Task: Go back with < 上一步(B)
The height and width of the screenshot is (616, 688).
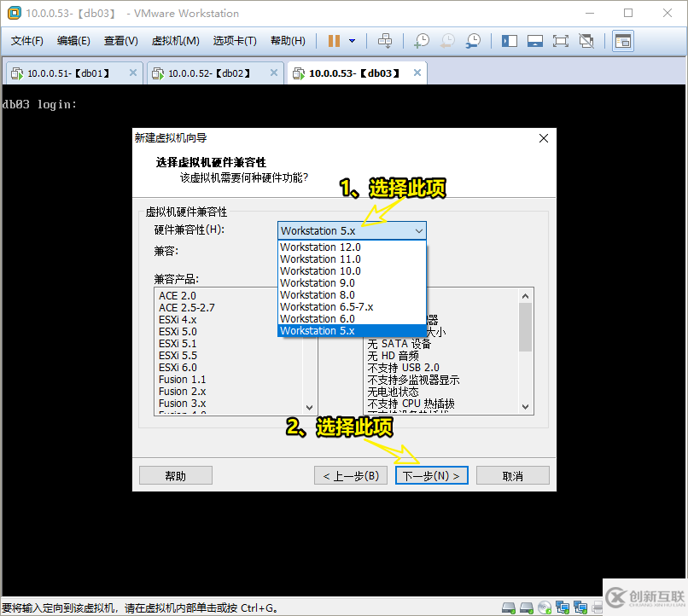Action: click(x=351, y=476)
